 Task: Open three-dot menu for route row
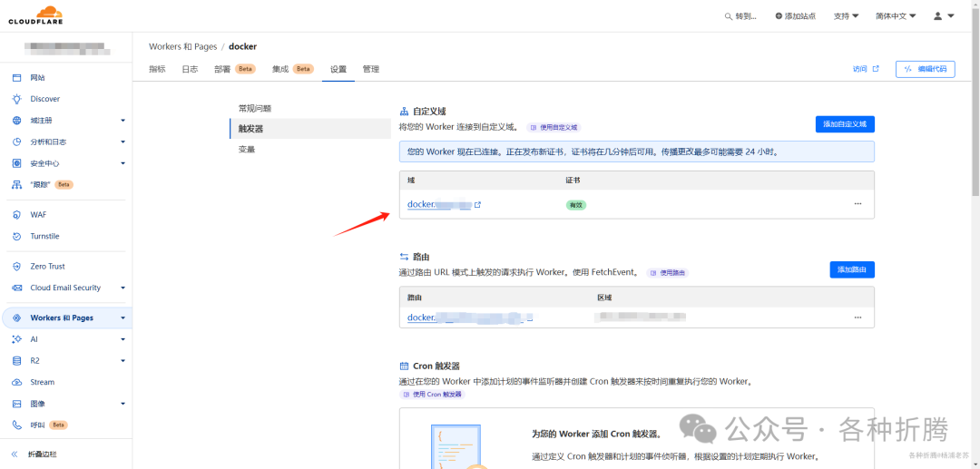click(x=857, y=318)
